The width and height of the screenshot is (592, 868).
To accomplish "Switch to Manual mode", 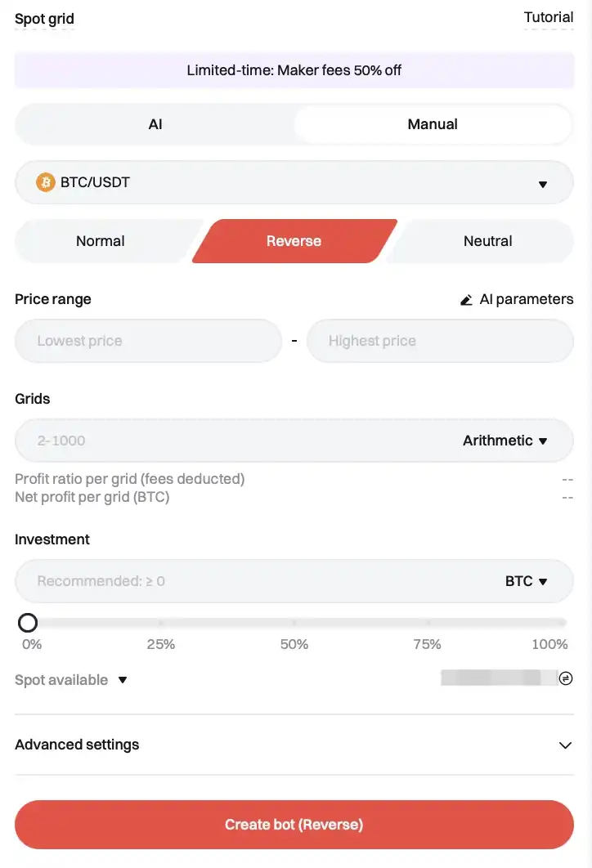I will click(x=433, y=124).
